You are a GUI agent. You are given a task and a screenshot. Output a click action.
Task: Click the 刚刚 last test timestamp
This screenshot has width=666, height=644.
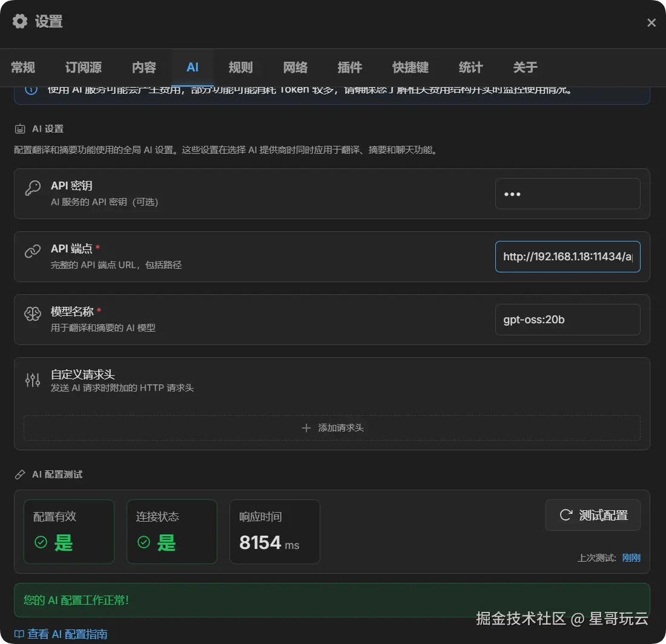click(x=631, y=558)
